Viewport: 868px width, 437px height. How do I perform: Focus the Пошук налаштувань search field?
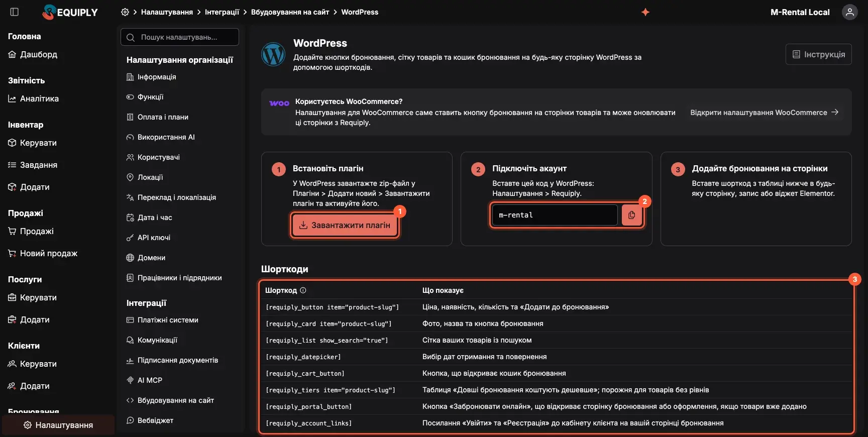tap(180, 37)
